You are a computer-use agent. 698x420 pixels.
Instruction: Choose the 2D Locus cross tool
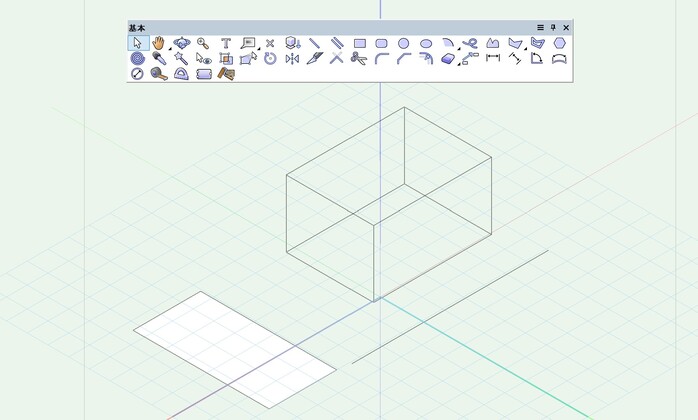coord(270,43)
